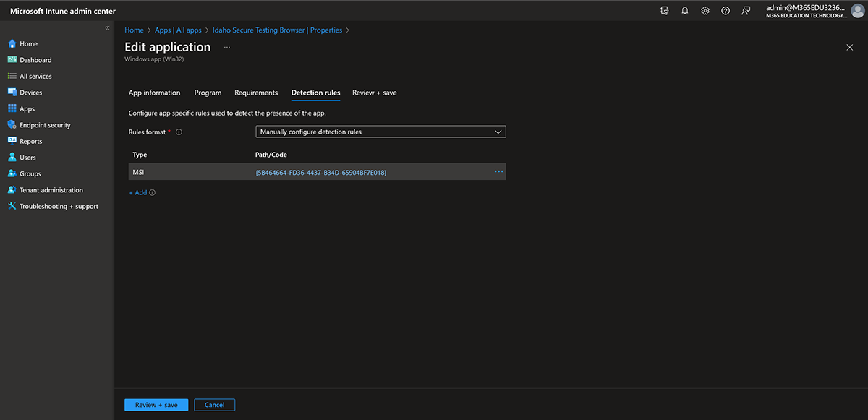Open the feedback icon in header

coord(746,11)
